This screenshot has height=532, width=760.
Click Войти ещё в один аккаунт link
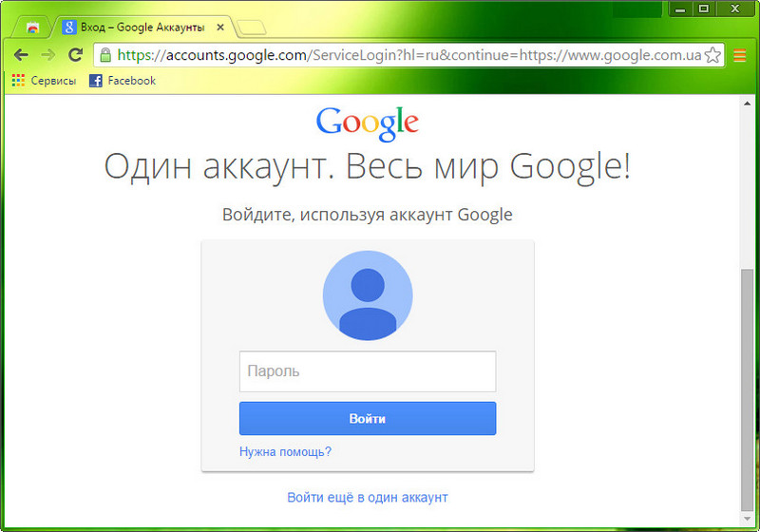tap(368, 497)
